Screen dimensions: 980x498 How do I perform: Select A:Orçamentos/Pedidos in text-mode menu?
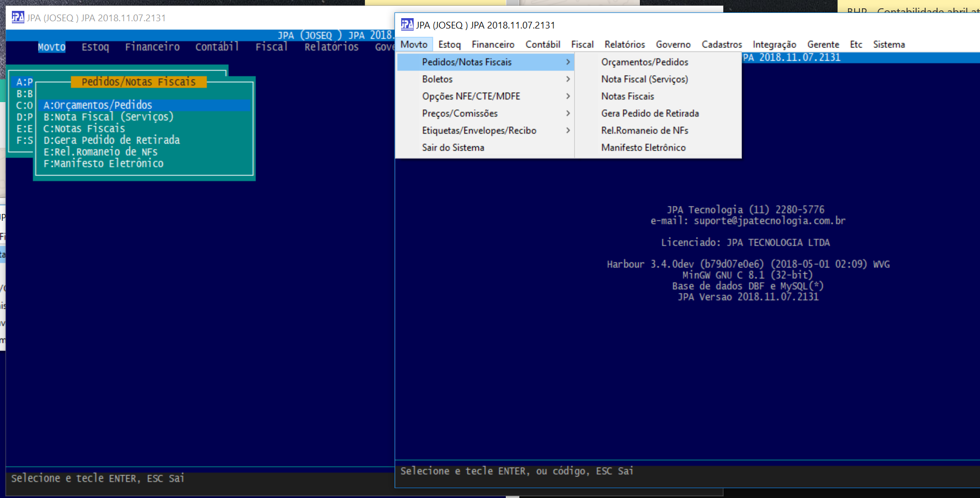pyautogui.click(x=98, y=105)
